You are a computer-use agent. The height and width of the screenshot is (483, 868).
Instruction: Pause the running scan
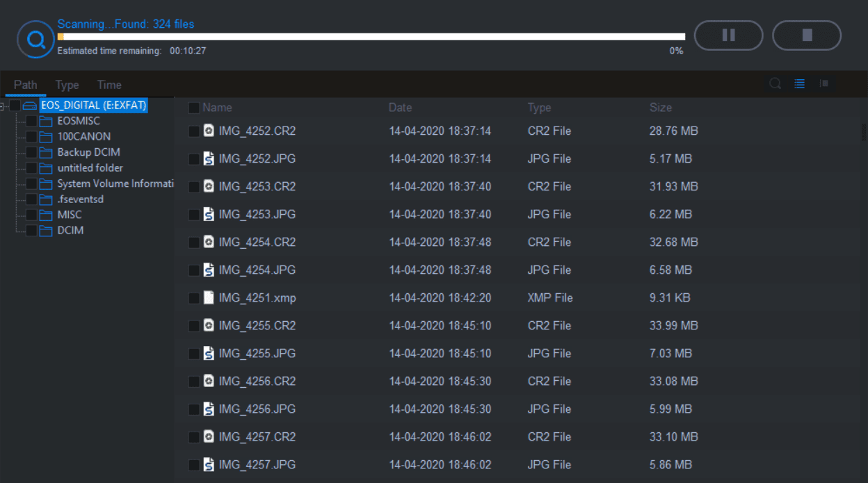pyautogui.click(x=728, y=35)
